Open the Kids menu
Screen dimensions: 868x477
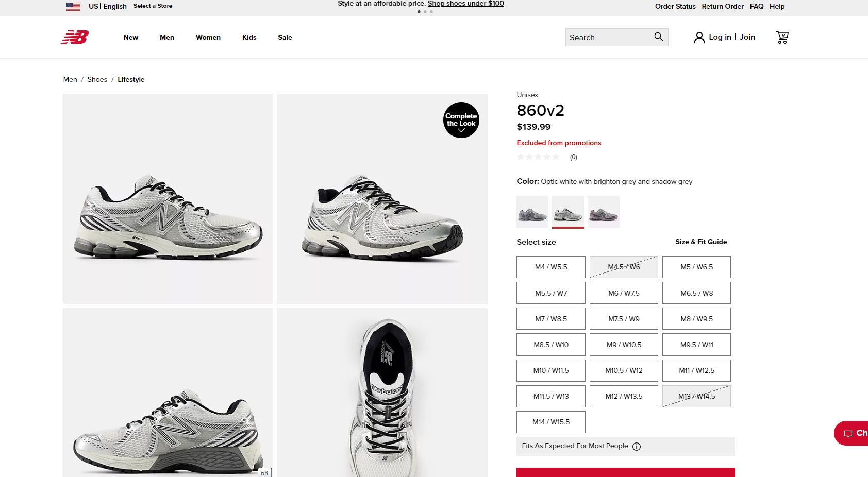[249, 37]
